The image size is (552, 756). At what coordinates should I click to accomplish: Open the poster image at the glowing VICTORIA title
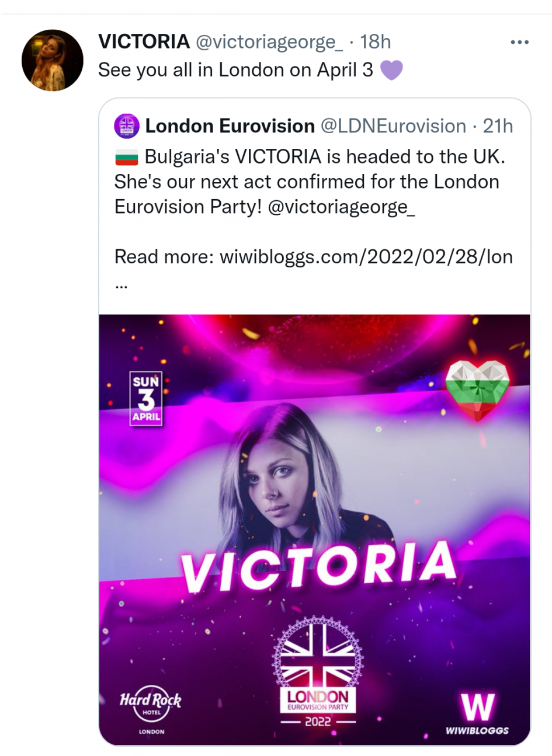point(318,566)
